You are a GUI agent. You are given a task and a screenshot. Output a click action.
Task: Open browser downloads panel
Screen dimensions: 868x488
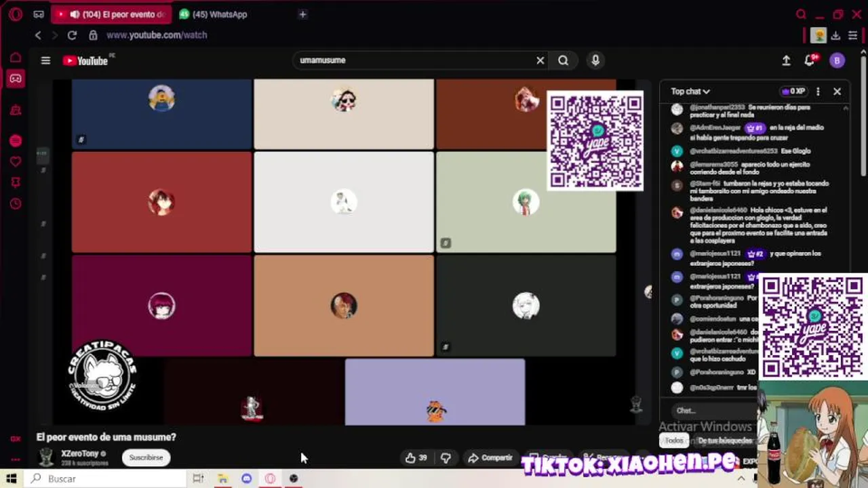point(835,35)
